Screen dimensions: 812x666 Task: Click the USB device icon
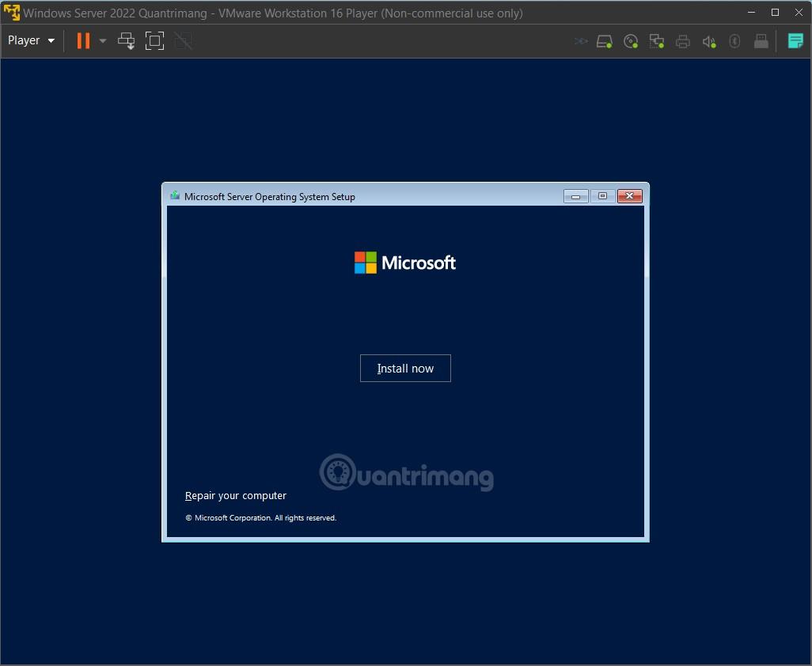tap(761, 41)
